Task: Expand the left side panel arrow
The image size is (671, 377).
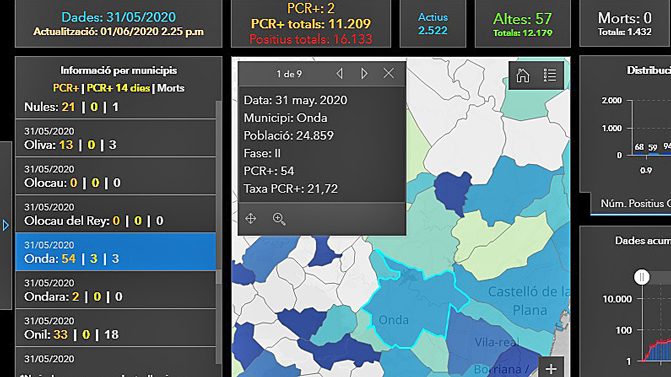Action: pos(6,225)
